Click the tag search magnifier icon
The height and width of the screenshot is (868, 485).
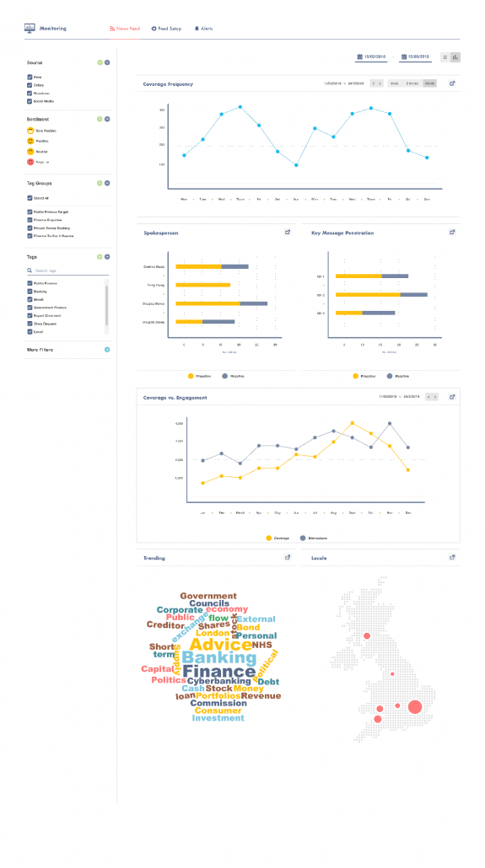coord(30,271)
